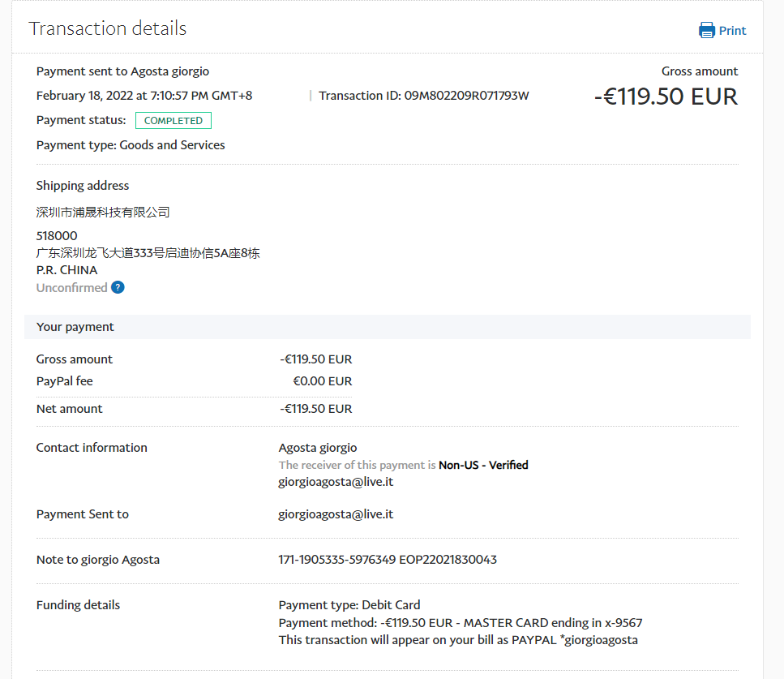This screenshot has height=679, width=784.
Task: Click the MASTER CARD payment method line
Action: (460, 623)
